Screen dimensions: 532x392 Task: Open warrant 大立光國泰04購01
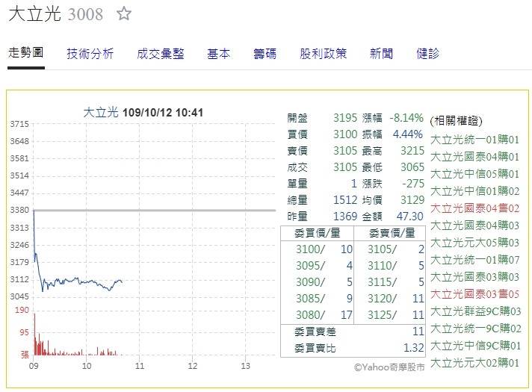point(475,157)
